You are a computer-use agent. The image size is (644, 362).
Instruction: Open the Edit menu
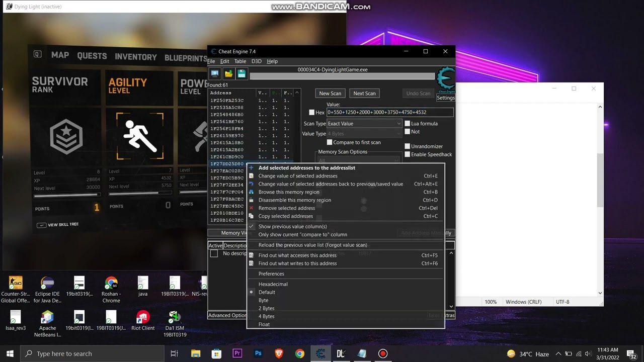(x=224, y=61)
